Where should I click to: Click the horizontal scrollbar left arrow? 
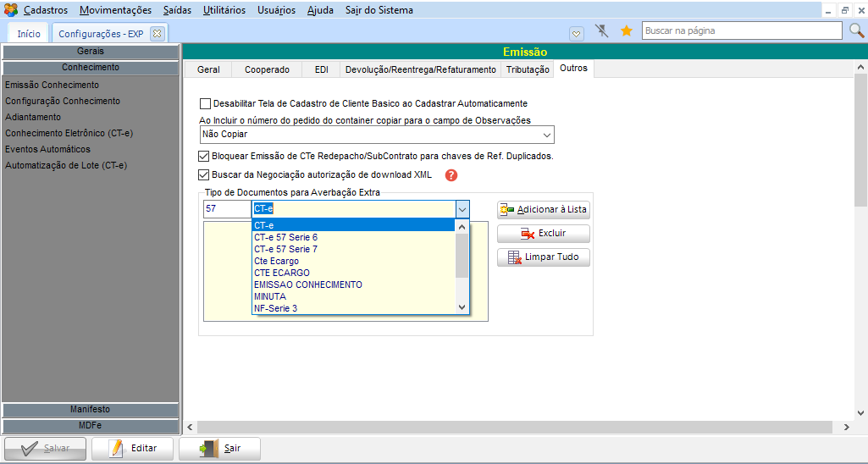[x=190, y=427]
